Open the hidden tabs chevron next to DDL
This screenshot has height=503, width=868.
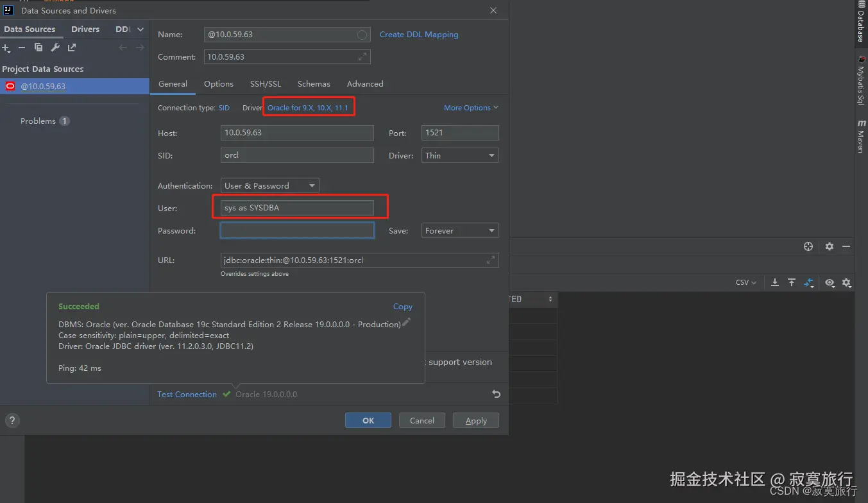[x=139, y=29]
